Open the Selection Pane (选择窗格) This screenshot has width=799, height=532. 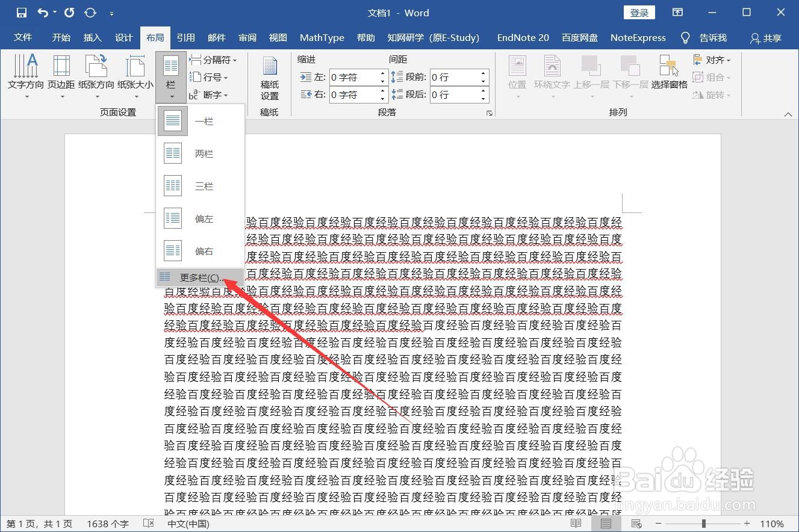point(669,72)
